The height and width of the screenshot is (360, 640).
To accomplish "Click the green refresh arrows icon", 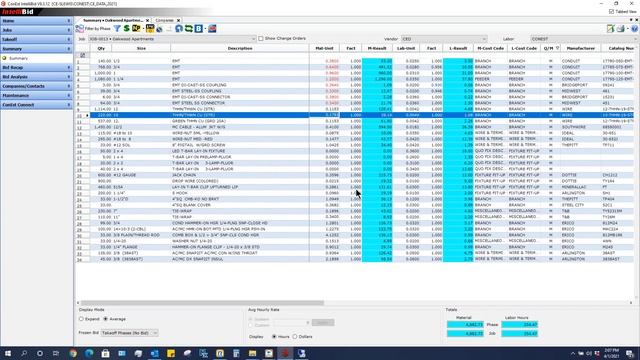I will tap(189, 29).
